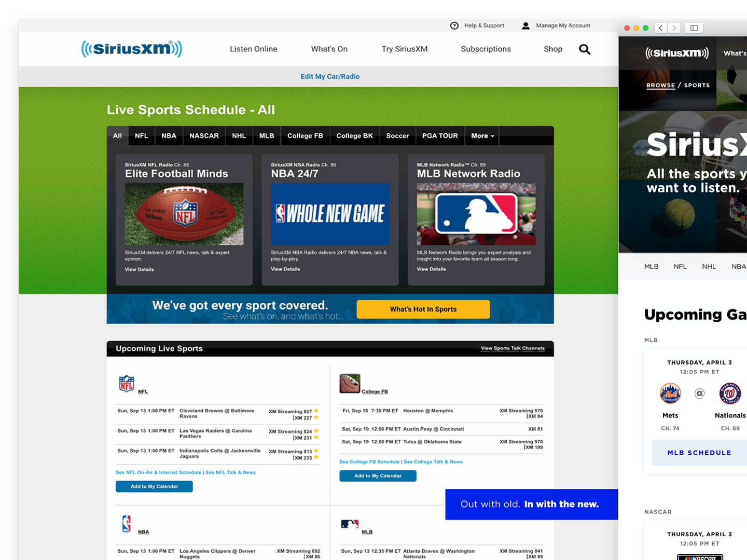Open the Subscriptions menu
The width and height of the screenshot is (747, 560).
click(486, 49)
